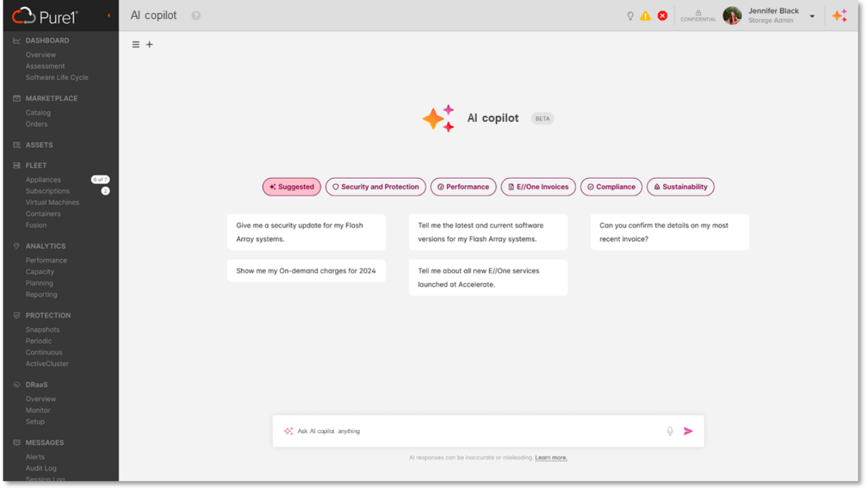Image resolution: width=868 pixels, height=488 pixels.
Task: Choose latest software versions prompt
Action: point(488,232)
